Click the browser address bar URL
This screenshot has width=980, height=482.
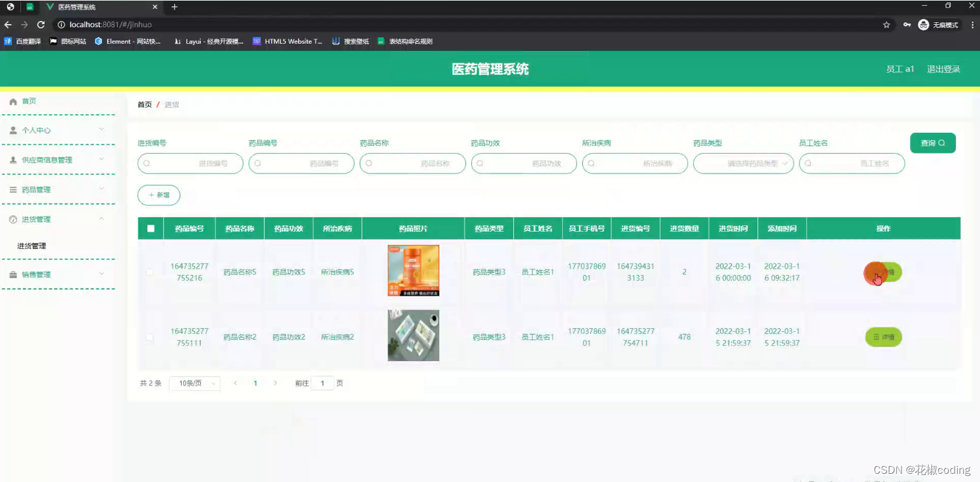click(111, 25)
